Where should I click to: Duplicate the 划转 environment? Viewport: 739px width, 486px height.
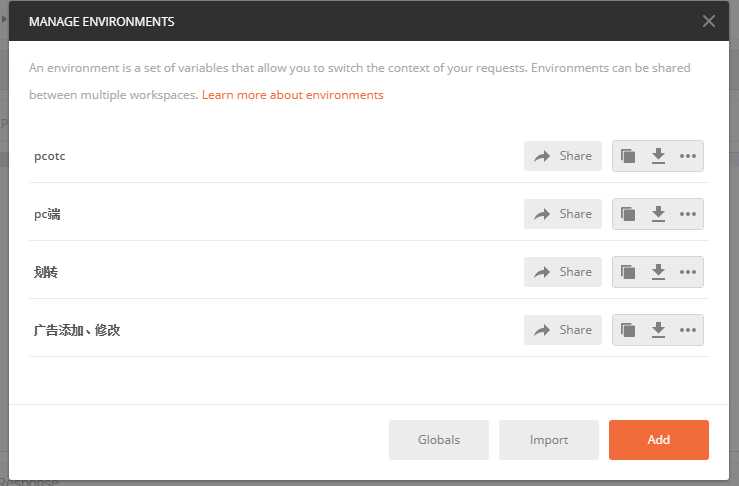628,272
